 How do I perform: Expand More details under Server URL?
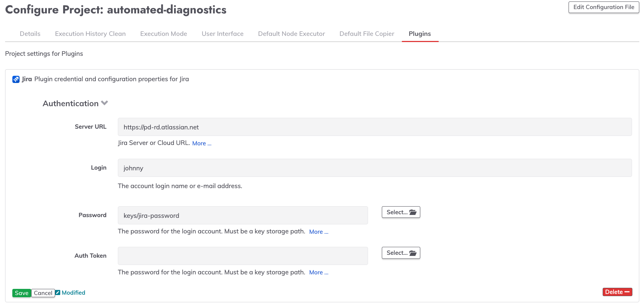point(202,144)
